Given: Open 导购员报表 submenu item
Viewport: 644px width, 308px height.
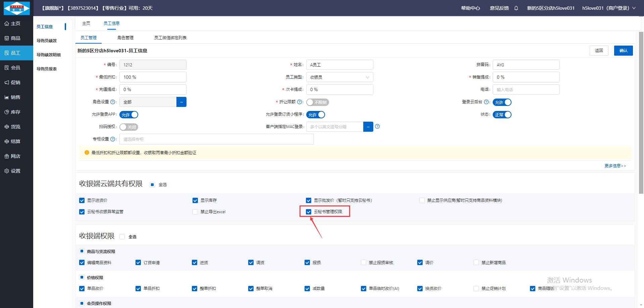Looking at the screenshot, I should point(47,69).
